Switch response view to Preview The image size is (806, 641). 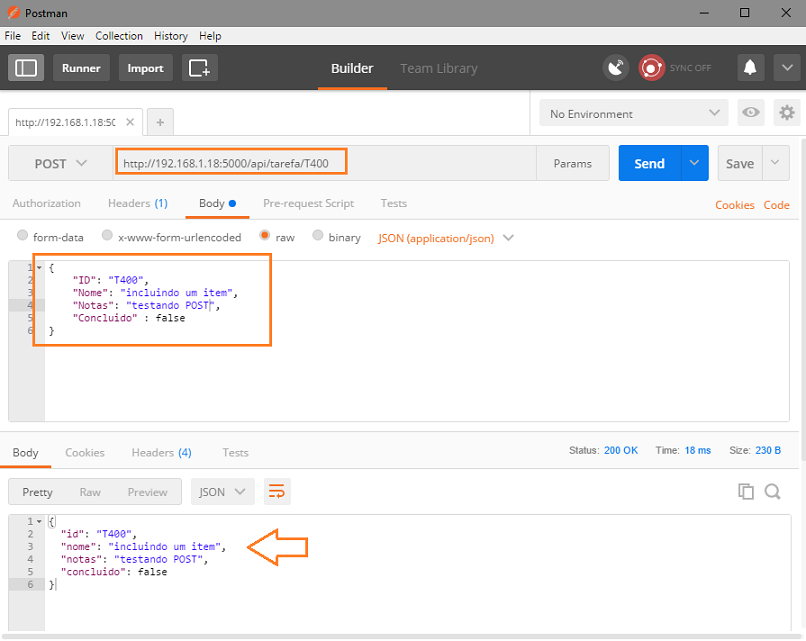pyautogui.click(x=148, y=492)
